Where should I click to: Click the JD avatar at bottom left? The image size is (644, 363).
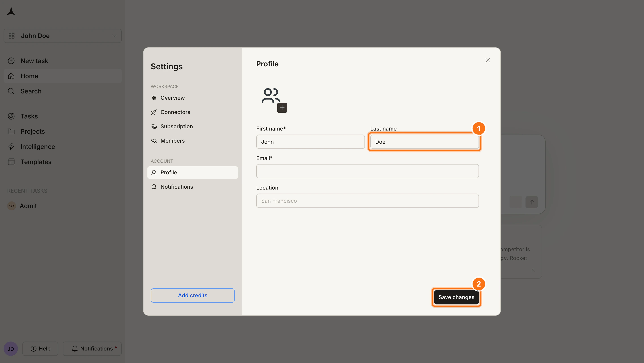click(x=11, y=348)
